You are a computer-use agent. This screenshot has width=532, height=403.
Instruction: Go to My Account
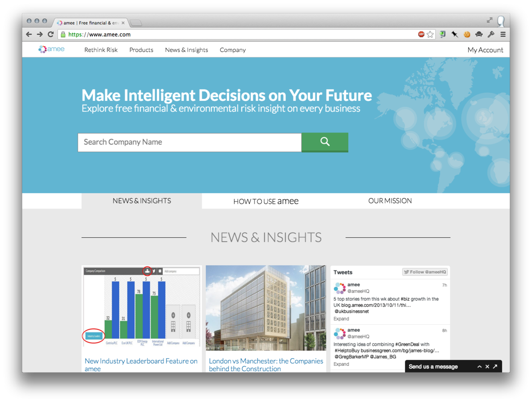click(x=485, y=50)
